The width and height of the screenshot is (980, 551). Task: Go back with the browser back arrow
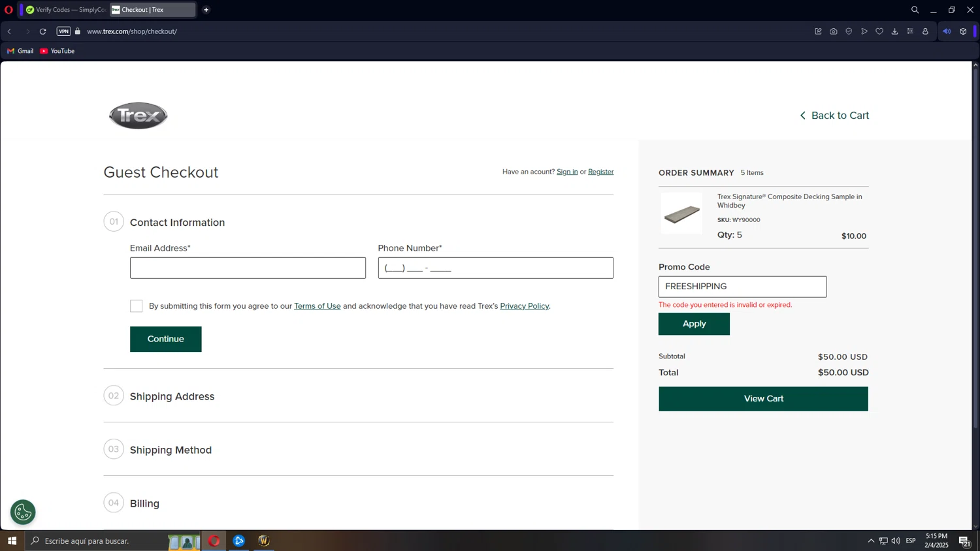click(10, 31)
